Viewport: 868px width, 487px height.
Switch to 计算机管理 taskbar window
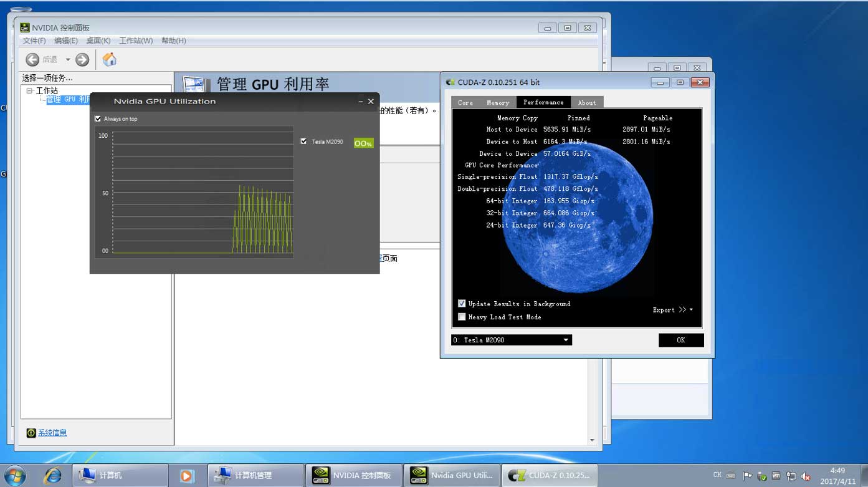click(255, 475)
